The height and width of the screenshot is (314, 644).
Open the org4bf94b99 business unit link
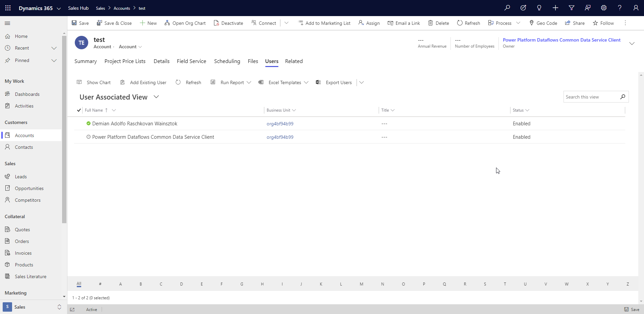point(280,123)
